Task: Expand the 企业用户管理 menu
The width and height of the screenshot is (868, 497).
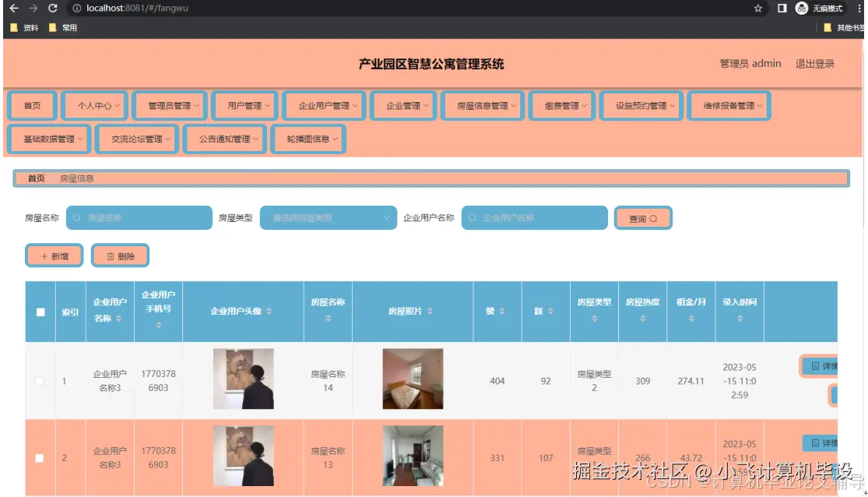Action: (x=325, y=105)
